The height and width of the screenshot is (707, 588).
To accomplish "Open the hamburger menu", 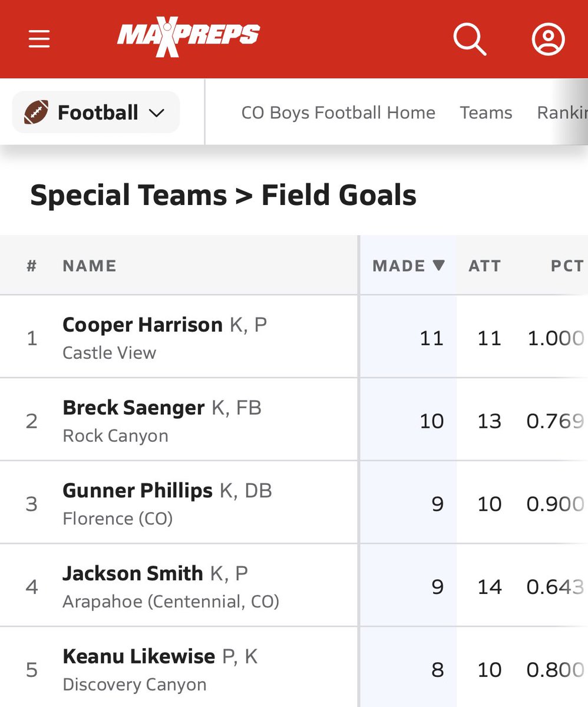I will [x=39, y=39].
